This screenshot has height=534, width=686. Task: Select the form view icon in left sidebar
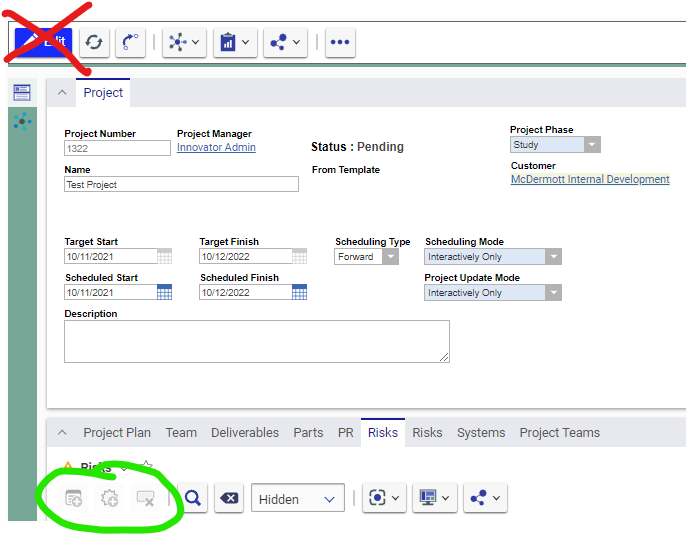point(22,92)
